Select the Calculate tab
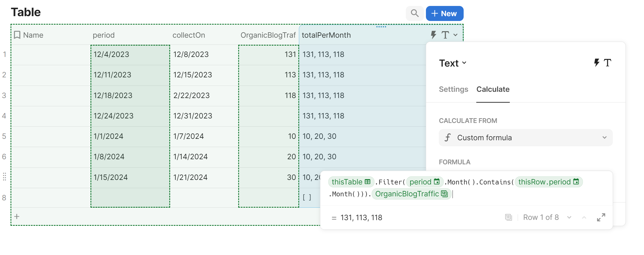 (493, 89)
